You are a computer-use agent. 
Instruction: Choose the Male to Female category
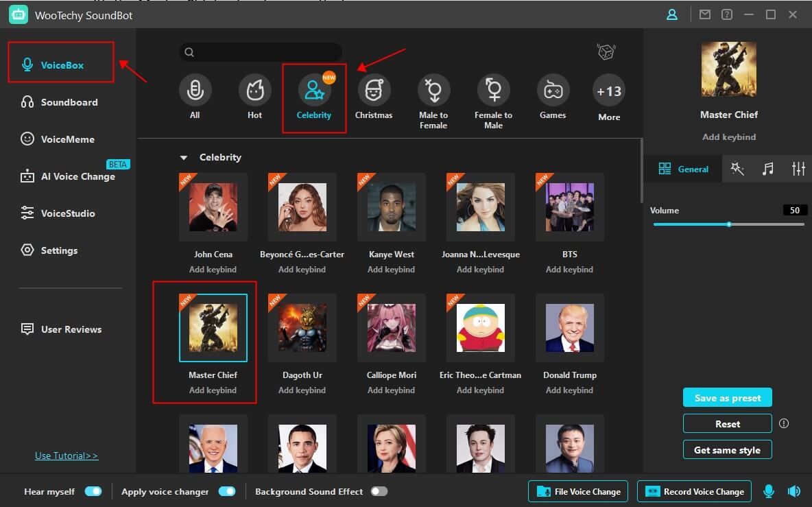(x=433, y=91)
